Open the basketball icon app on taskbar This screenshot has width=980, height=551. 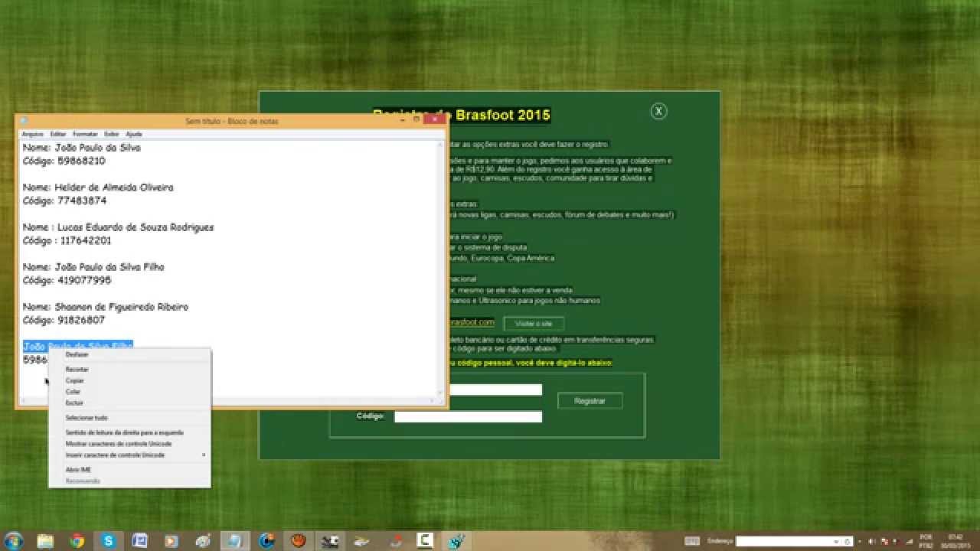299,541
